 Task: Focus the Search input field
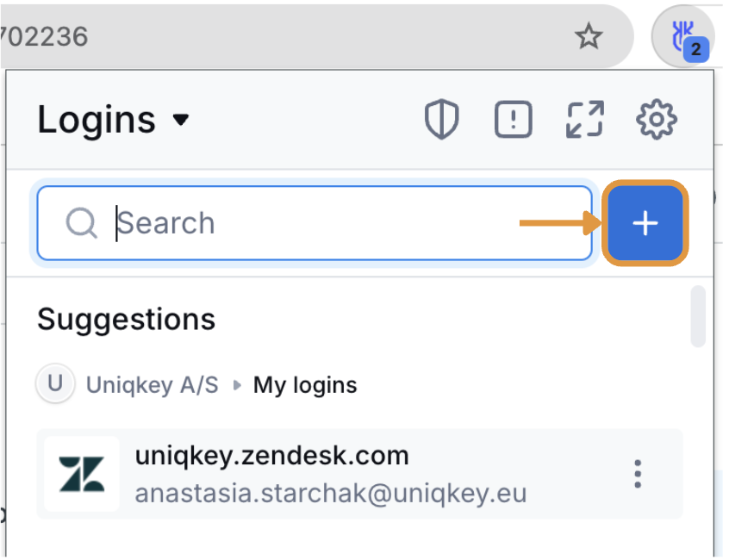pyautogui.click(x=315, y=223)
